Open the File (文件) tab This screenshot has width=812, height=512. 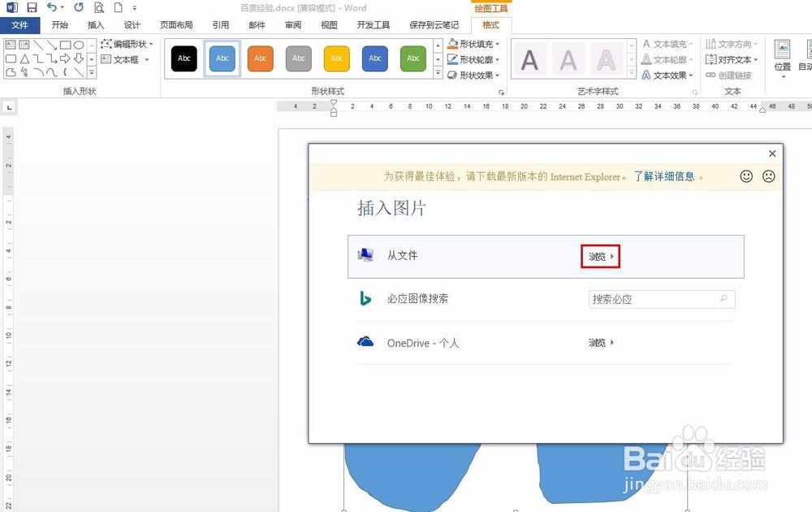pos(19,25)
